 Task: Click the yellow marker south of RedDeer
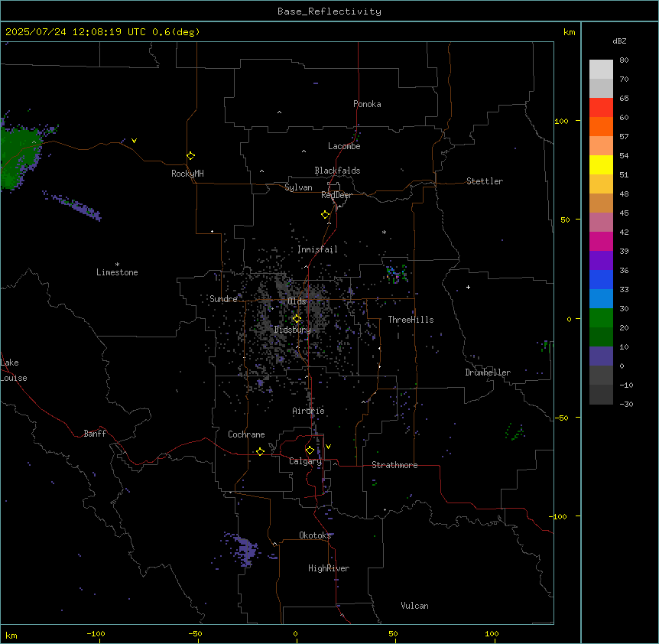(x=325, y=214)
